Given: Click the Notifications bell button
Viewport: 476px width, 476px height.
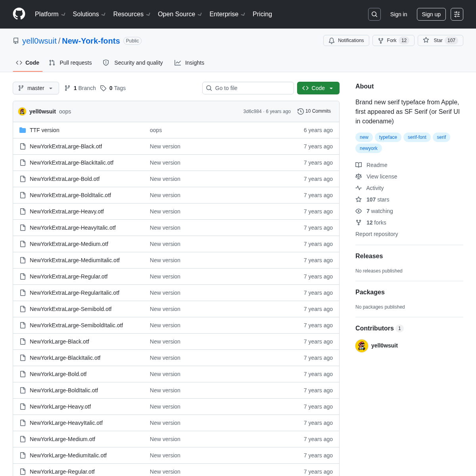Looking at the screenshot, I should 346,40.
